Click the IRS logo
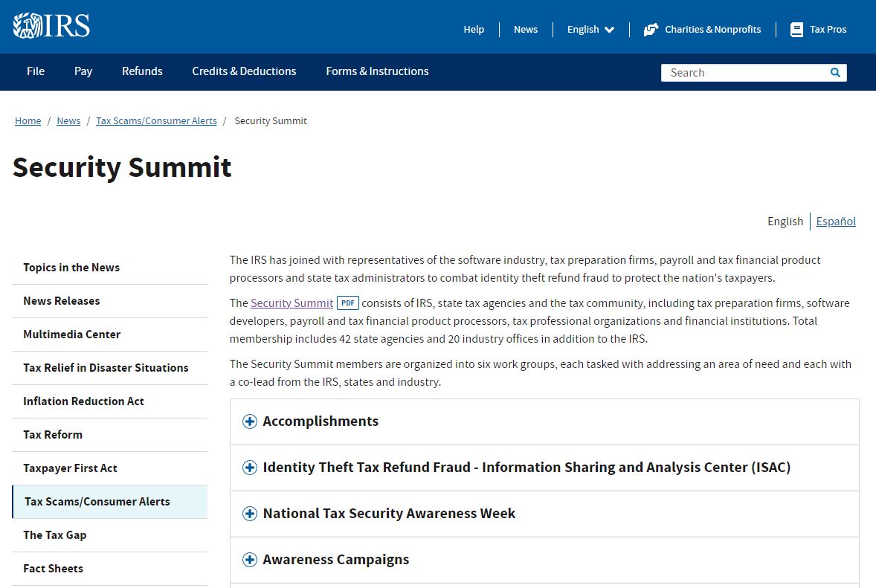This screenshot has height=588, width=876. click(51, 26)
